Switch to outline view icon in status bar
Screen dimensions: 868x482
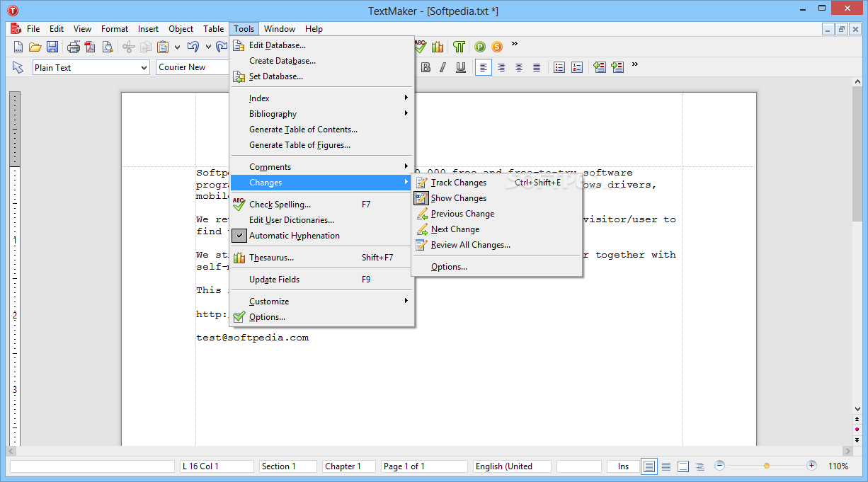coord(700,466)
